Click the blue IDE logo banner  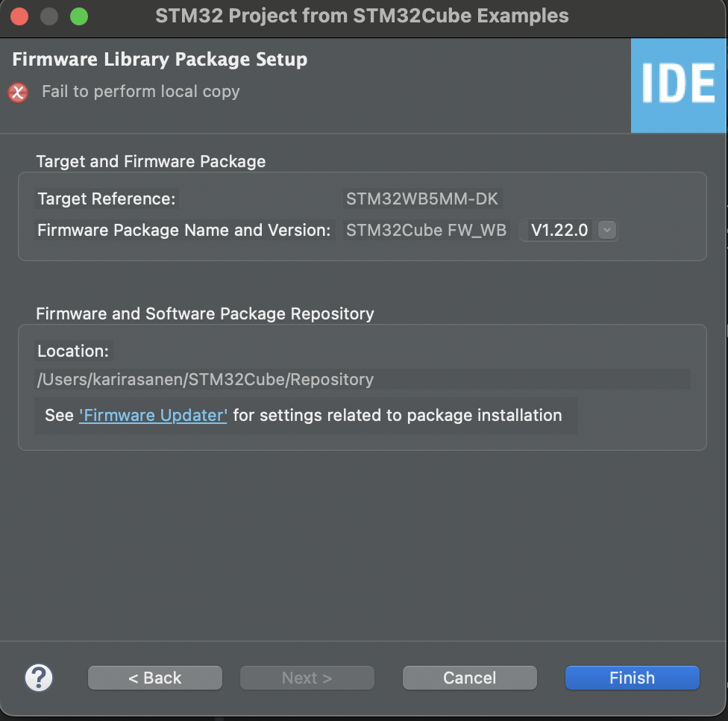[679, 85]
